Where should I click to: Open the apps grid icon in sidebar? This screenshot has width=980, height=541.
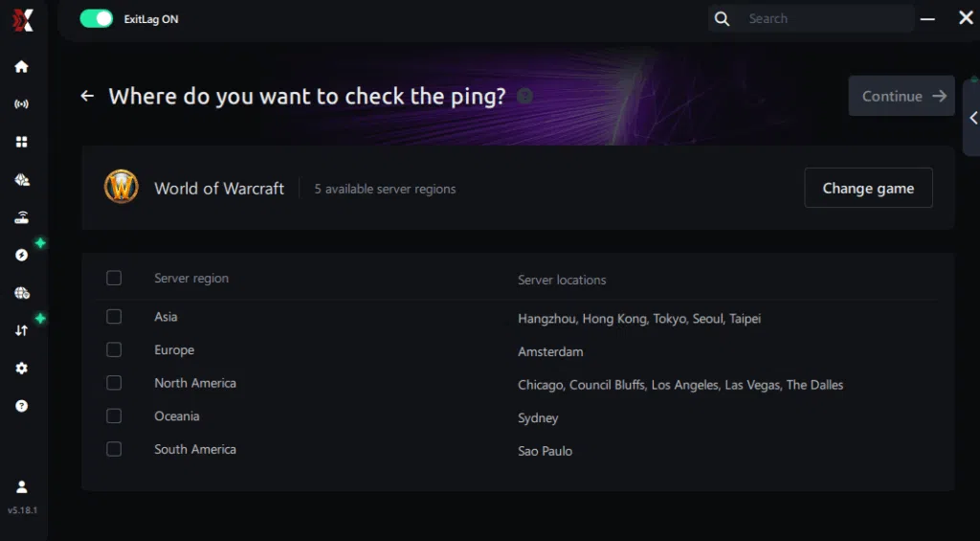coord(21,142)
